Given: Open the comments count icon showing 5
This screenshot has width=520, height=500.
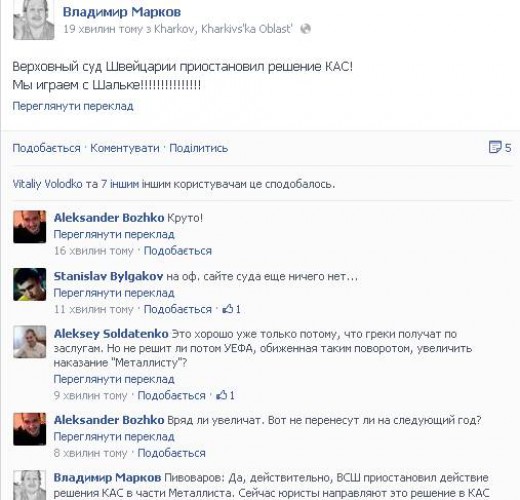Looking at the screenshot, I should point(495,147).
